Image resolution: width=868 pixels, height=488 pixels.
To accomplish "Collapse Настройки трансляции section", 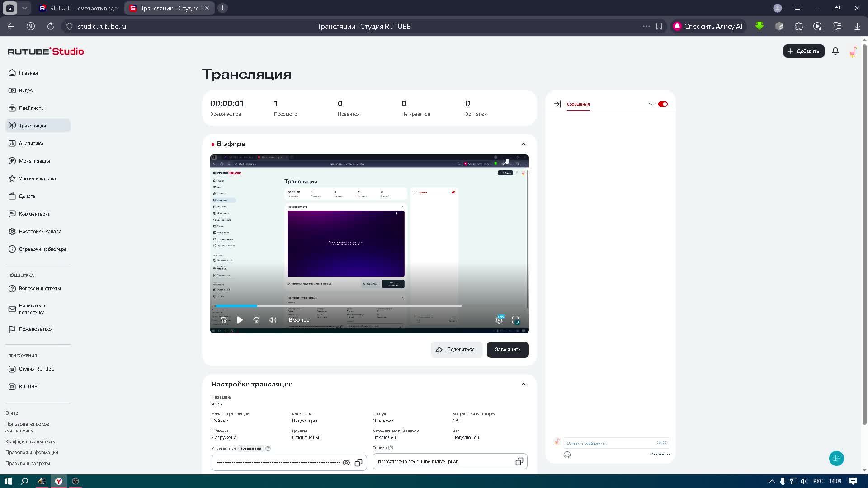I will pos(524,384).
